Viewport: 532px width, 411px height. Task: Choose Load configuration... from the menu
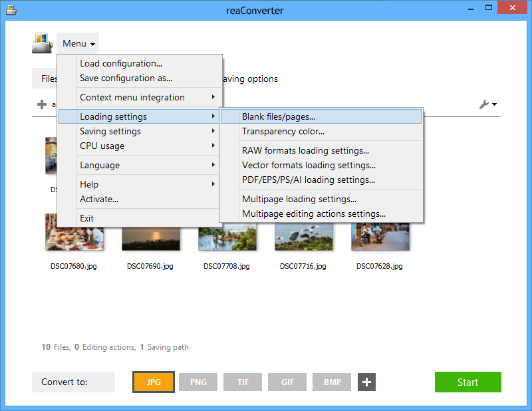click(x=140, y=63)
